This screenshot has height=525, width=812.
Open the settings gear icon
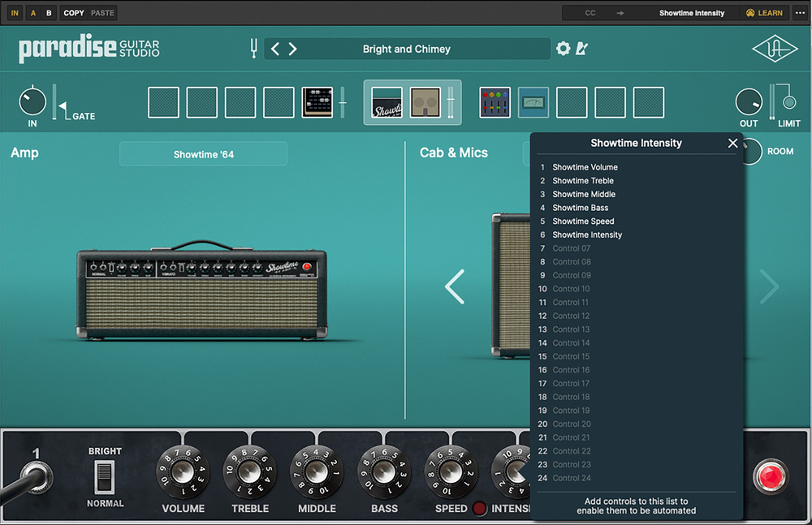pyautogui.click(x=563, y=49)
